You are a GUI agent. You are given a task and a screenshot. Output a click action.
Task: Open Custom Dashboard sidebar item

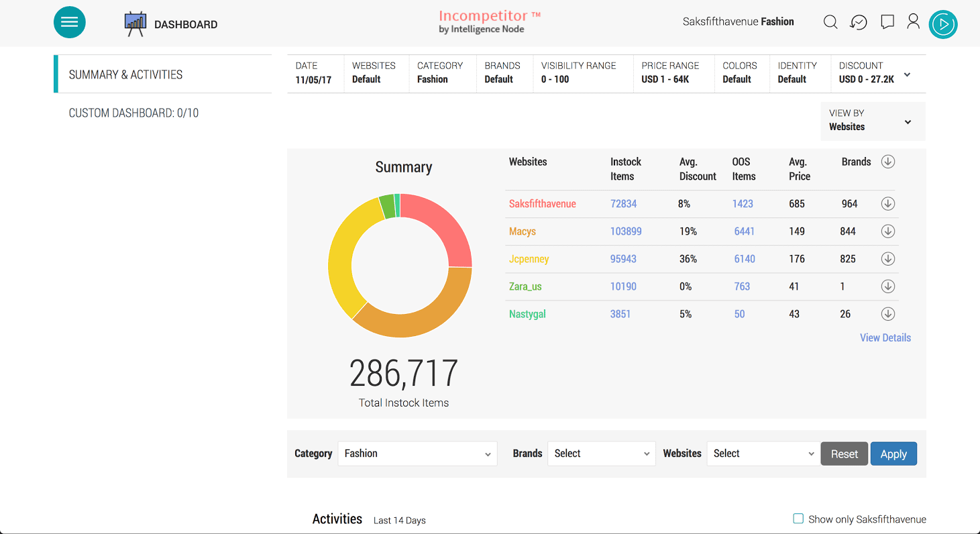(133, 113)
